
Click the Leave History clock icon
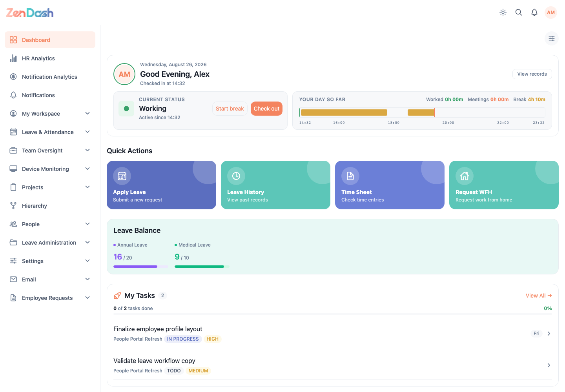coord(236,176)
